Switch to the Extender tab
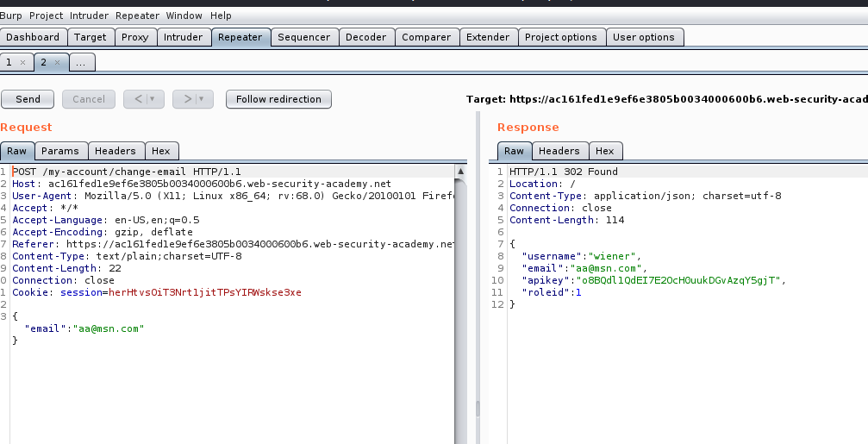Viewport: 868px width, 444px height. pos(488,37)
